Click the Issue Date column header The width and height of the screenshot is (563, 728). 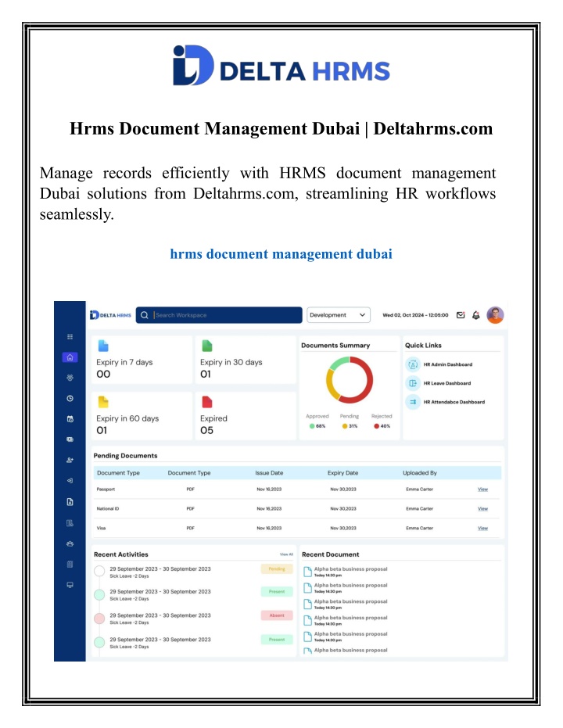click(x=269, y=473)
